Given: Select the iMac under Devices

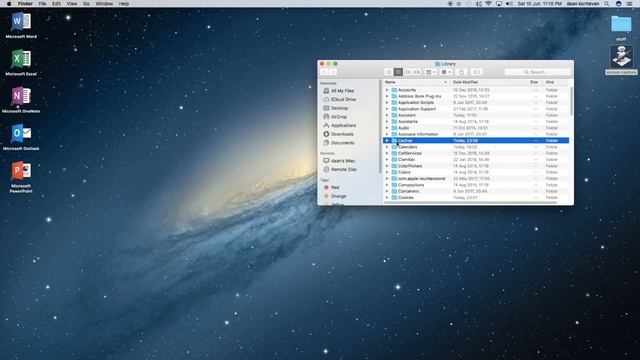Looking at the screenshot, I should (x=339, y=161).
